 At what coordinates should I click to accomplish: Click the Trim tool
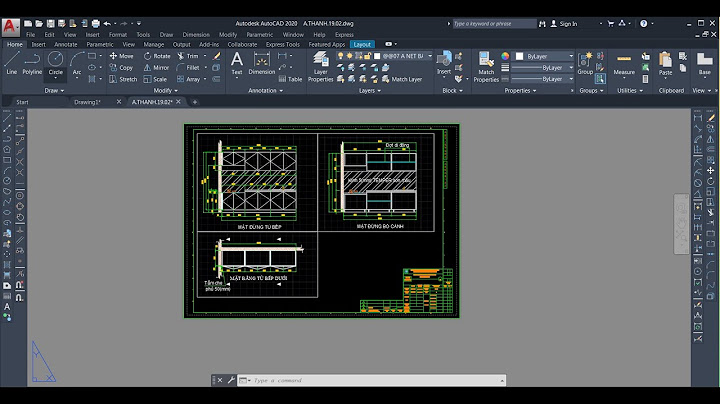point(188,56)
